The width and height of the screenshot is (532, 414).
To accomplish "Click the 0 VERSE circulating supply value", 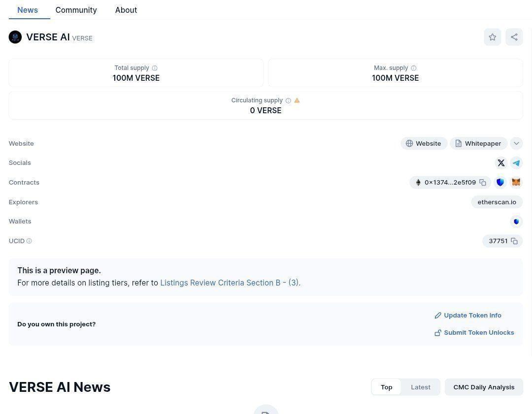I will click(x=266, y=111).
